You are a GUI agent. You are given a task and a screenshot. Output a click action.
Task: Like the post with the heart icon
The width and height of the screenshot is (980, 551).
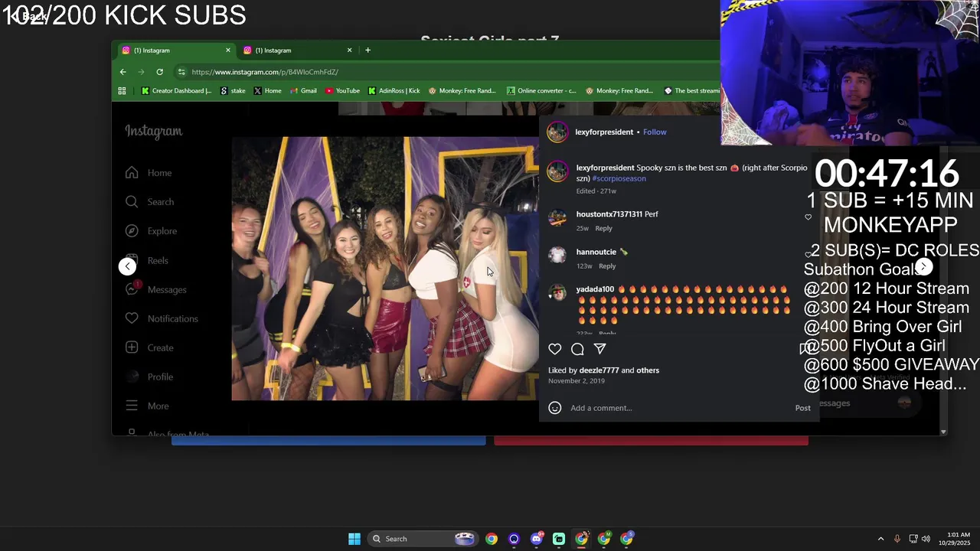[555, 349]
